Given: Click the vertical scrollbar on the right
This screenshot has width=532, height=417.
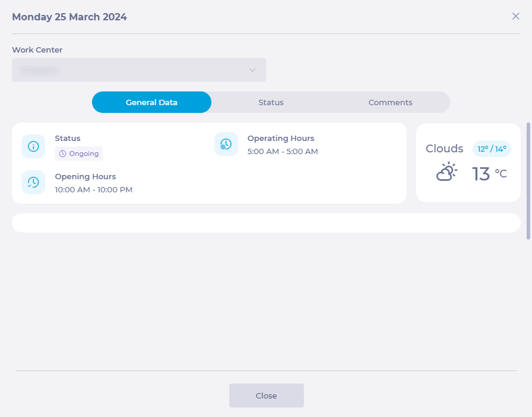Looking at the screenshot, I should click(x=528, y=180).
